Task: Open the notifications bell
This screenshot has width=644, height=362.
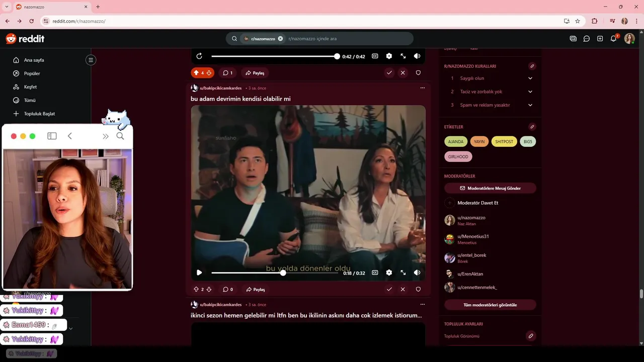Action: coord(613,39)
